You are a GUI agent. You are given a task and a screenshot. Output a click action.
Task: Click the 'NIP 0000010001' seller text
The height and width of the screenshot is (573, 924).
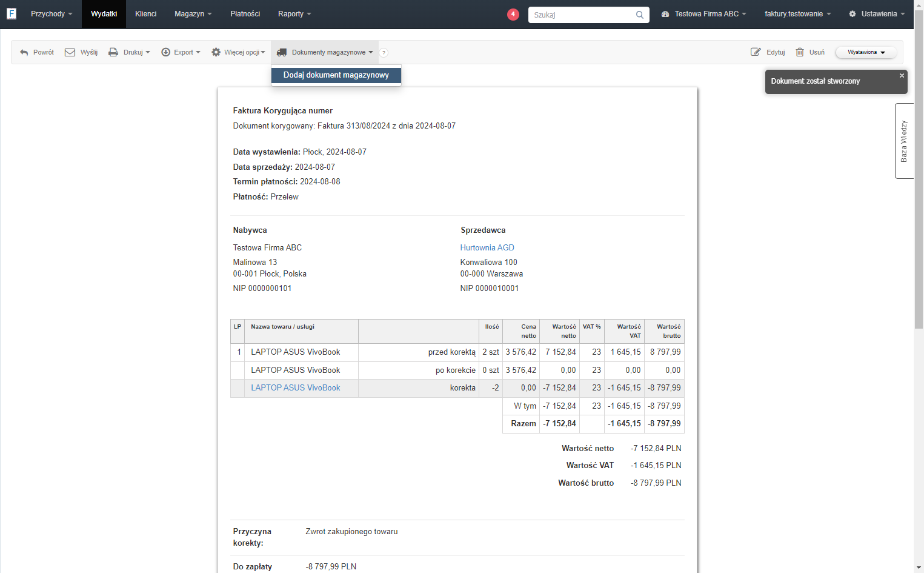[490, 289]
